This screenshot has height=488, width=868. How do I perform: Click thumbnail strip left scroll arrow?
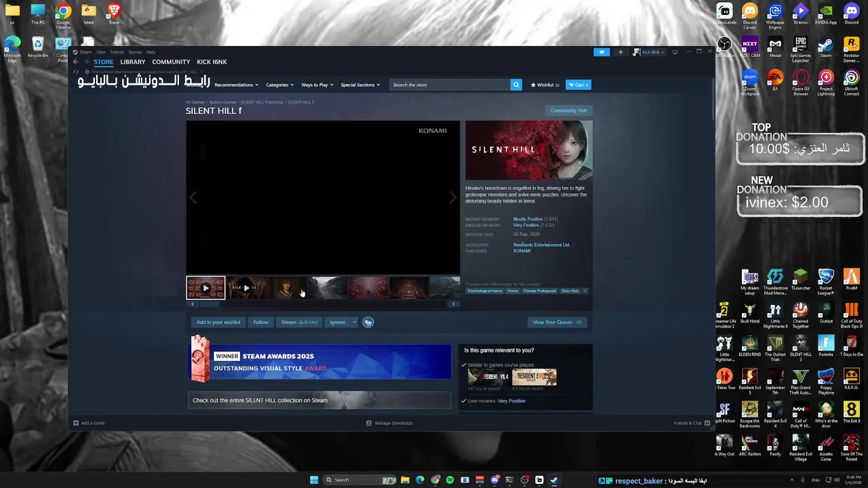click(x=193, y=304)
